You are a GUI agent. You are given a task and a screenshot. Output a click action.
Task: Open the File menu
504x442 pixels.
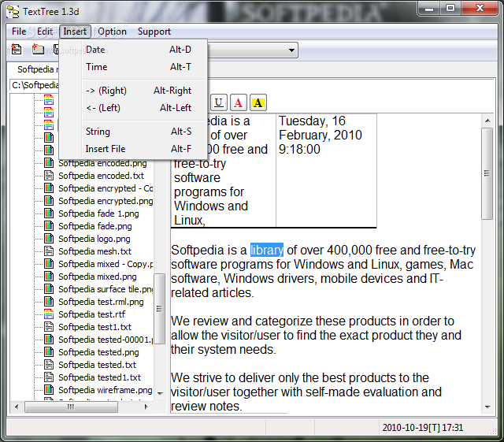19,32
